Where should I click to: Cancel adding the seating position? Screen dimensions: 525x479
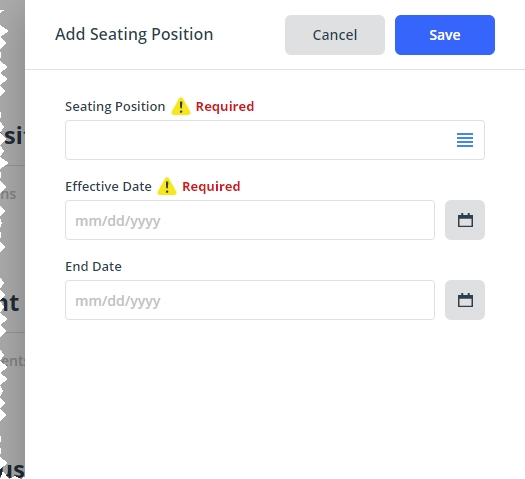click(335, 35)
